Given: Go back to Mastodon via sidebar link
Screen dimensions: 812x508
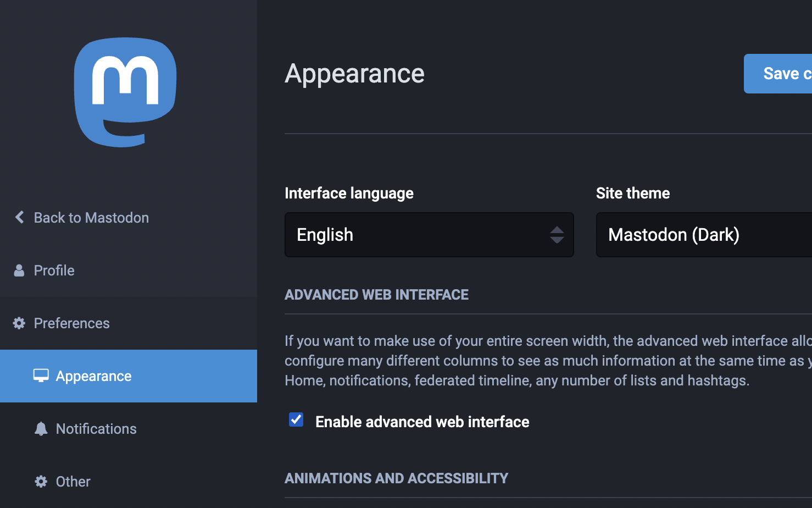Looking at the screenshot, I should pyautogui.click(x=129, y=218).
